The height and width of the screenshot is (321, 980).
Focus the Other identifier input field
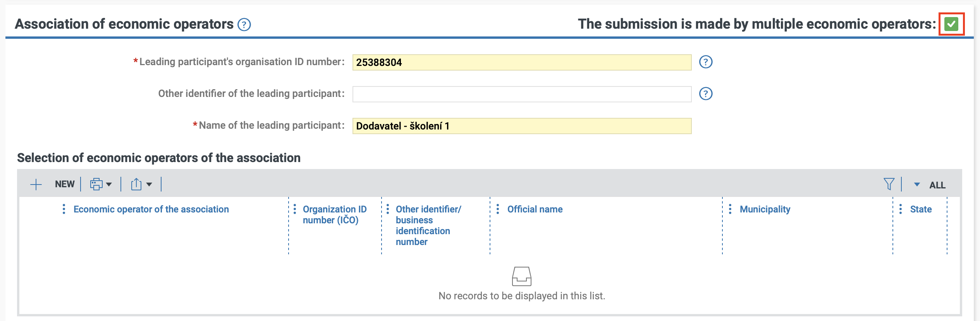(521, 94)
